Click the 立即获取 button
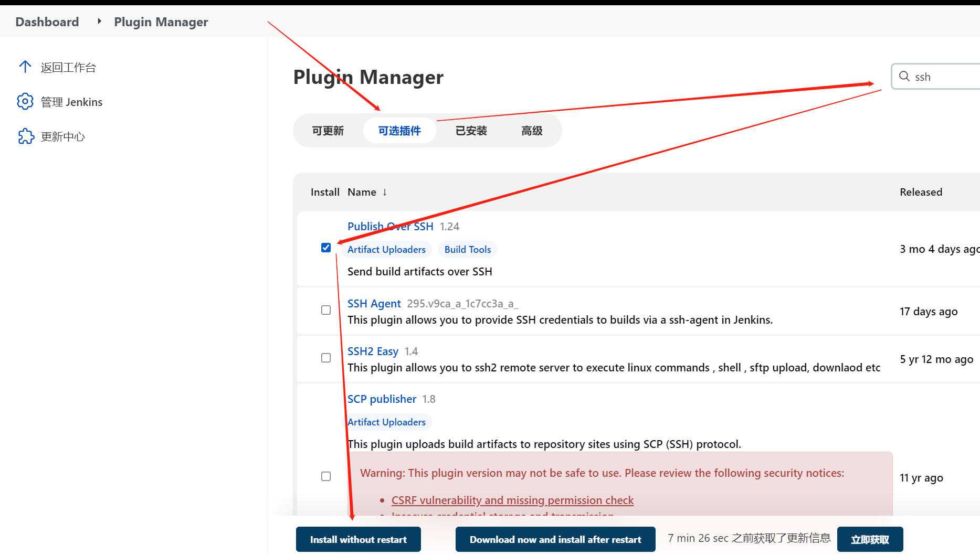The image size is (980, 555). (870, 539)
